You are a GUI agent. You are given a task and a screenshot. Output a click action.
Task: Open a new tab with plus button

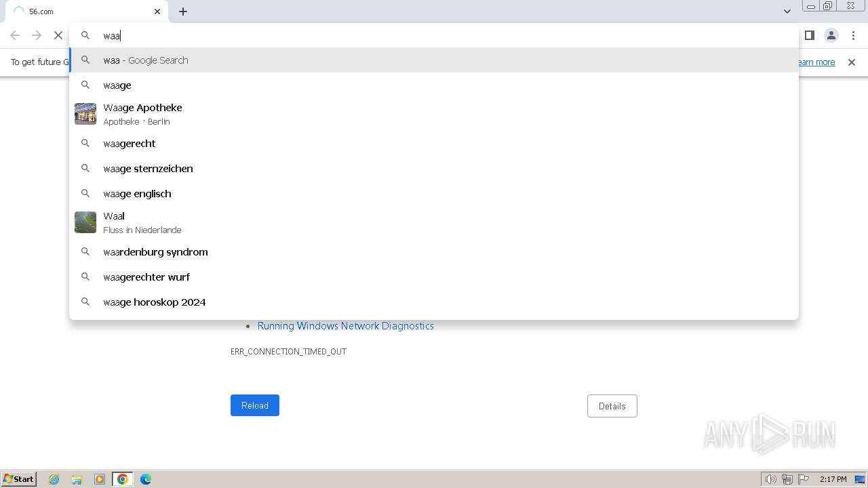tap(183, 12)
